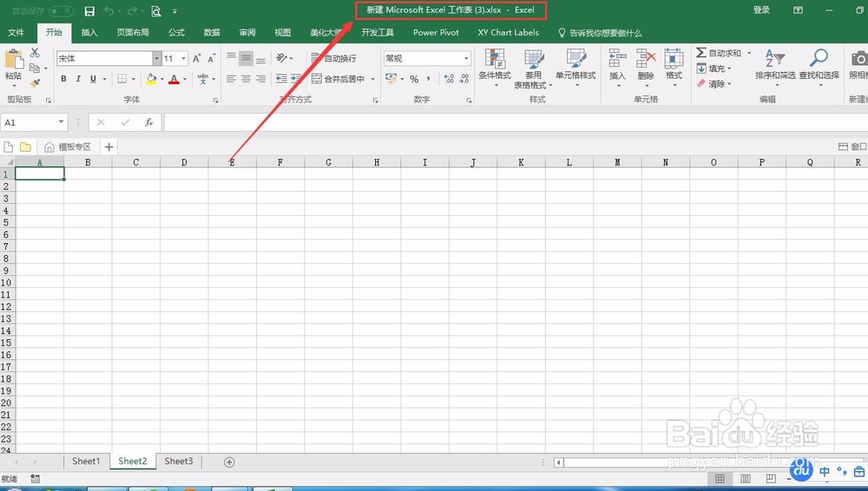Apply percent style format
868x491 pixels.
(x=414, y=79)
